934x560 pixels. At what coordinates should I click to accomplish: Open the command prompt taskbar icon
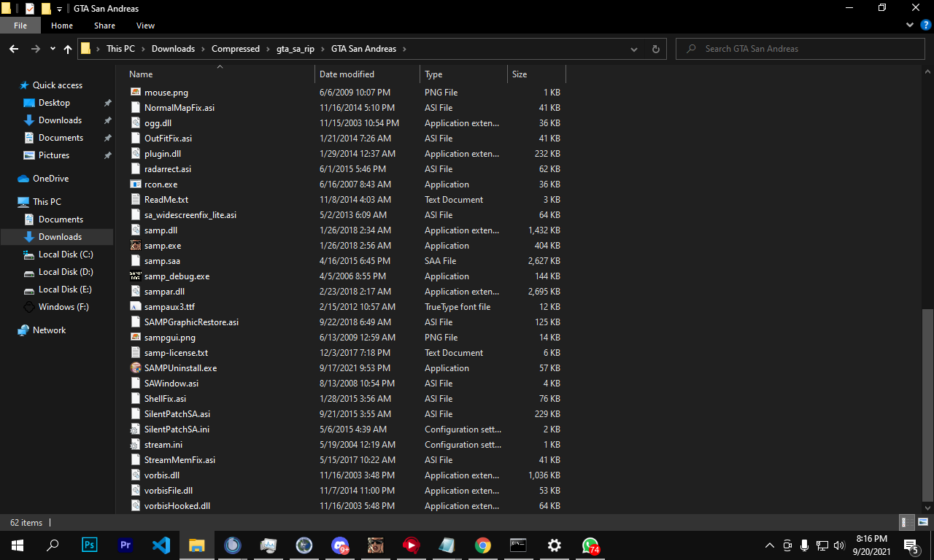518,545
